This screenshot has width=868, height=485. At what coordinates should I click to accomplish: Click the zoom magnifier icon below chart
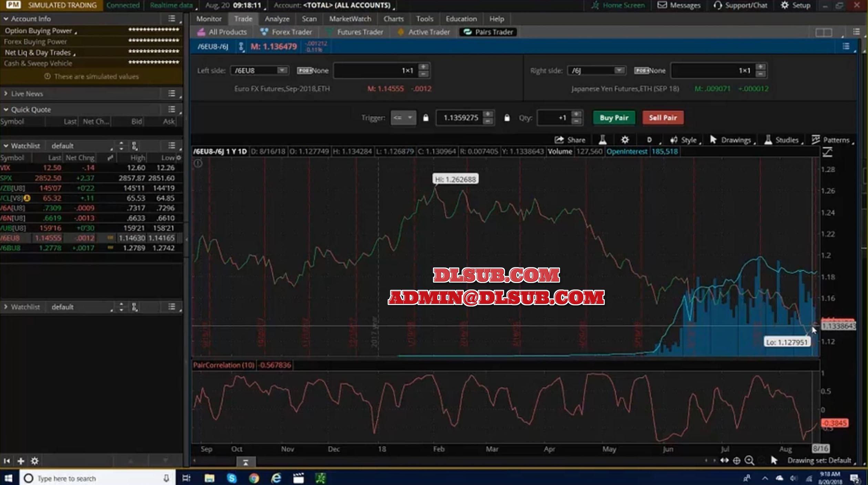(x=749, y=461)
